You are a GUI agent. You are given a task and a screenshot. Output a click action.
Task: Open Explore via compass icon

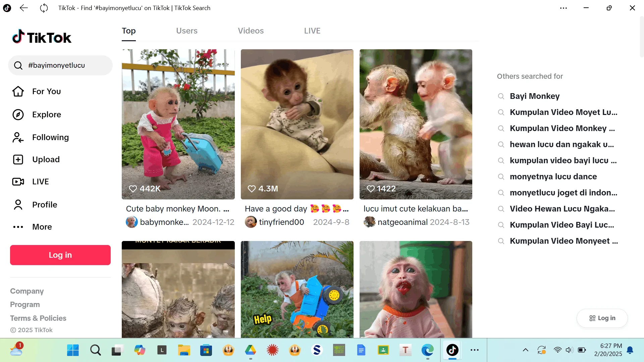18,115
